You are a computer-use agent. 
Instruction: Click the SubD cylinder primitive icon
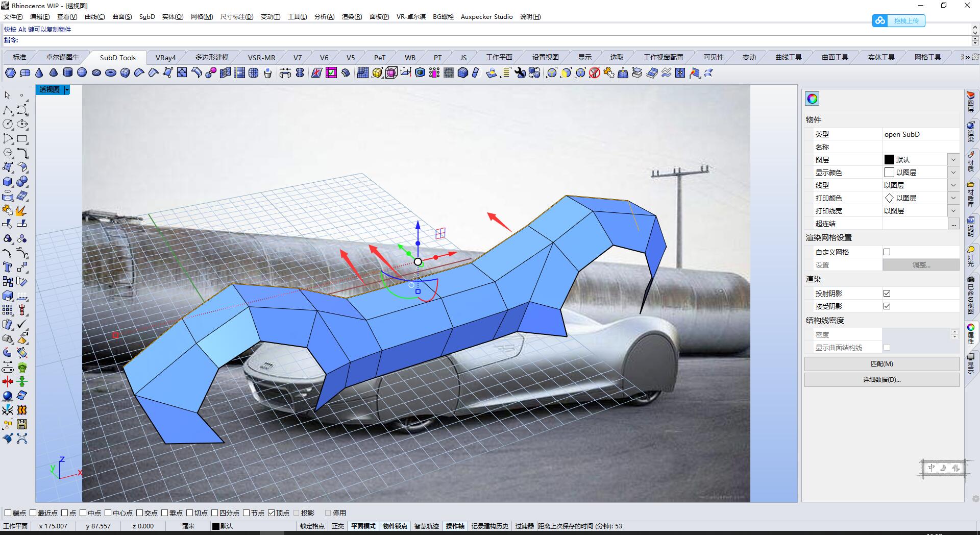tap(67, 73)
